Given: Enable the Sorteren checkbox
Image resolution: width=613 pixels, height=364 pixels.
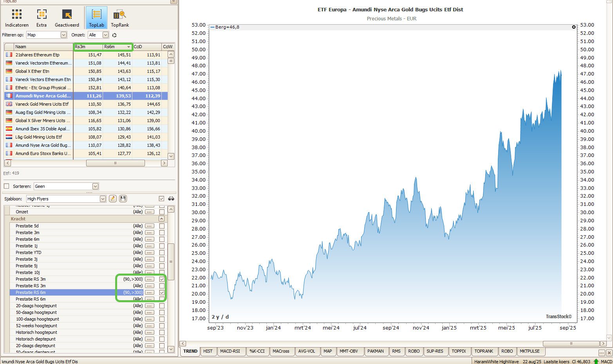Looking at the screenshot, I should (x=6, y=186).
